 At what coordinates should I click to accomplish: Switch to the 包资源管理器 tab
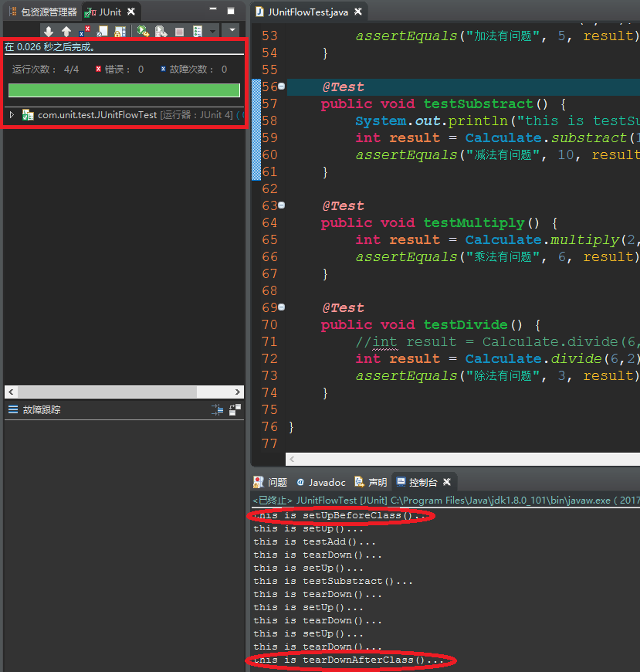[42, 12]
